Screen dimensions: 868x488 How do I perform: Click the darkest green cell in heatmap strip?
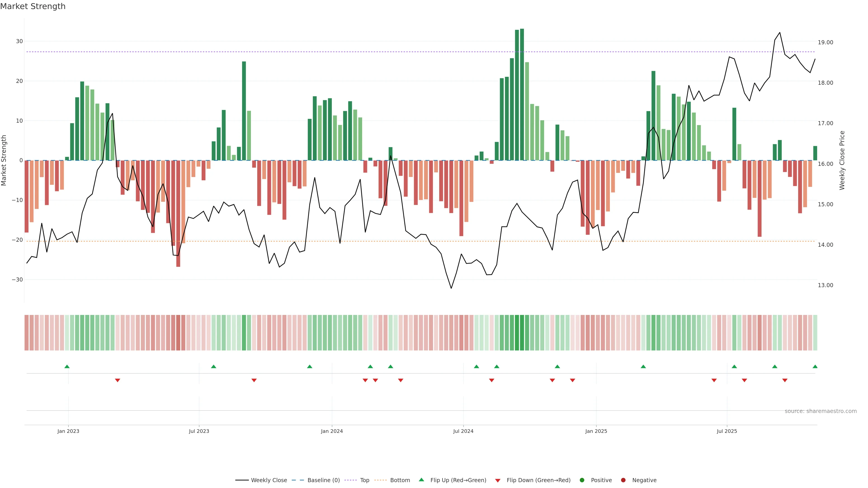click(x=522, y=333)
